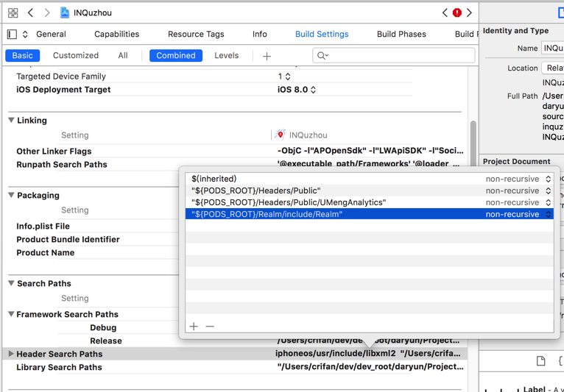Change iOS Deployment Target iOS 8.0
Image resolution: width=564 pixels, height=392 pixels.
pyautogui.click(x=297, y=90)
